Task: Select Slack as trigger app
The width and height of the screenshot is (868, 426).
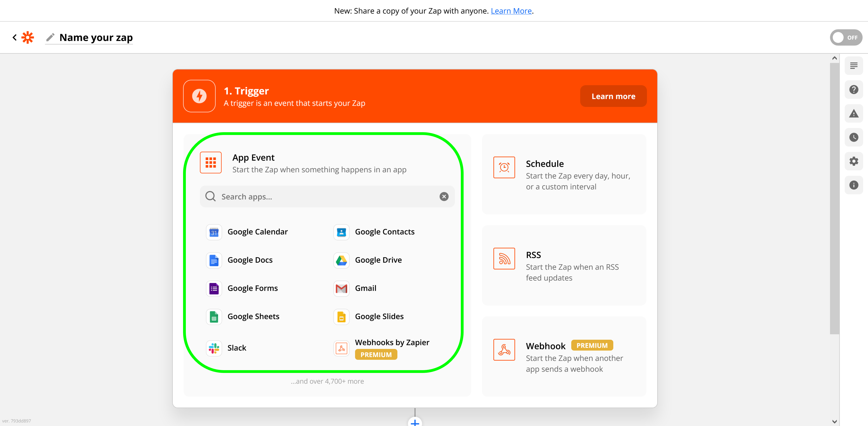Action: tap(237, 348)
